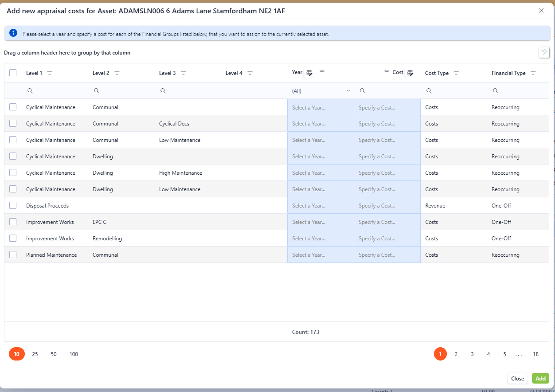The height and width of the screenshot is (392, 555).
Task: Click the Close button at bottom
Action: click(517, 378)
